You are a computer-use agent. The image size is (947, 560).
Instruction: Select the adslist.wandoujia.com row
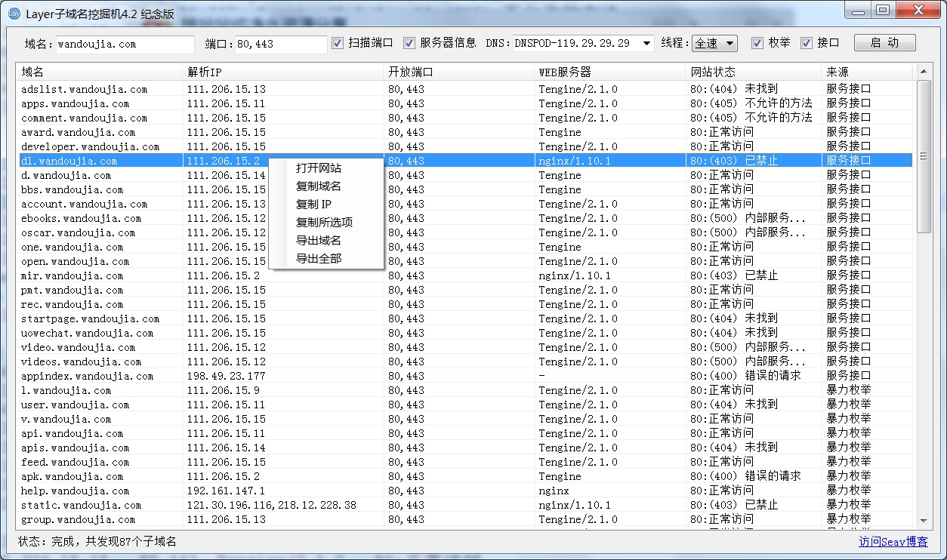(x=464, y=89)
